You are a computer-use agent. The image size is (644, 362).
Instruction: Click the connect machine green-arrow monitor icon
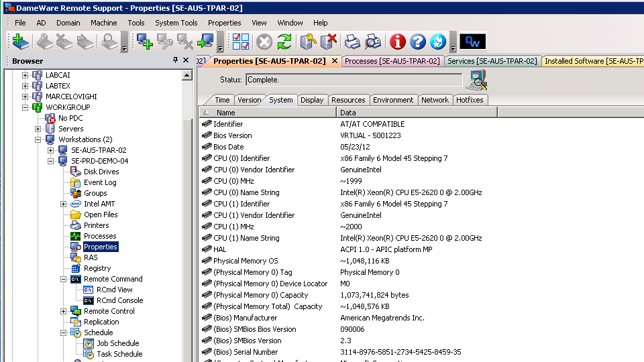(x=205, y=42)
